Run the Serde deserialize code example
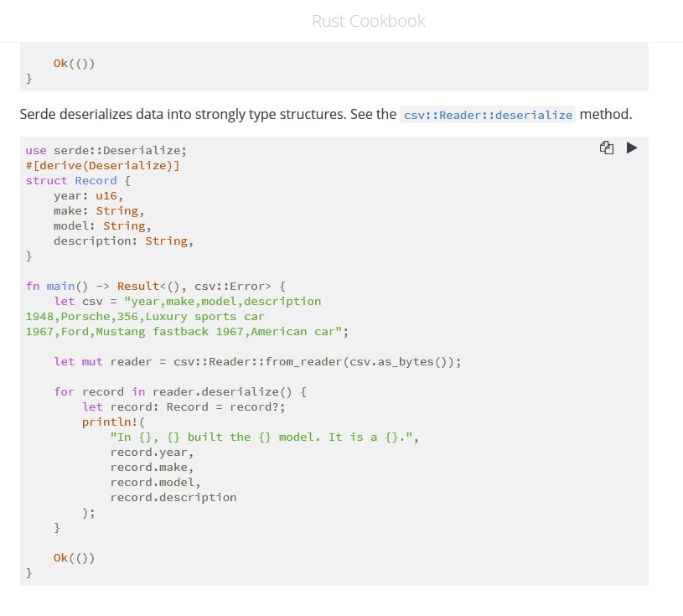The width and height of the screenshot is (683, 616). (x=632, y=148)
